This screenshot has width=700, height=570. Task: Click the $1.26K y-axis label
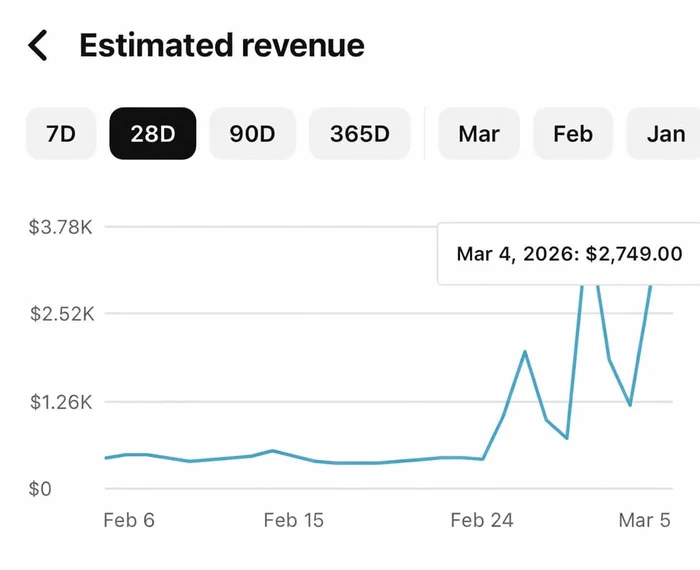(61, 402)
